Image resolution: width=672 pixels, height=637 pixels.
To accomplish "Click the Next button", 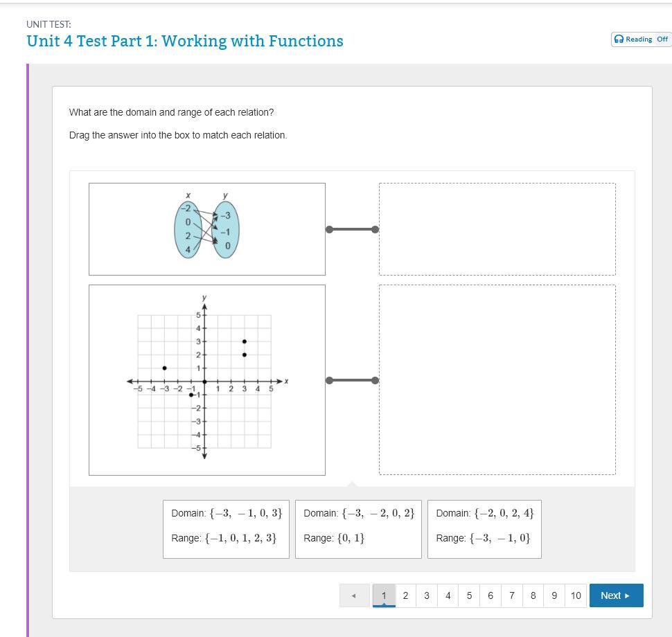I will 616,595.
